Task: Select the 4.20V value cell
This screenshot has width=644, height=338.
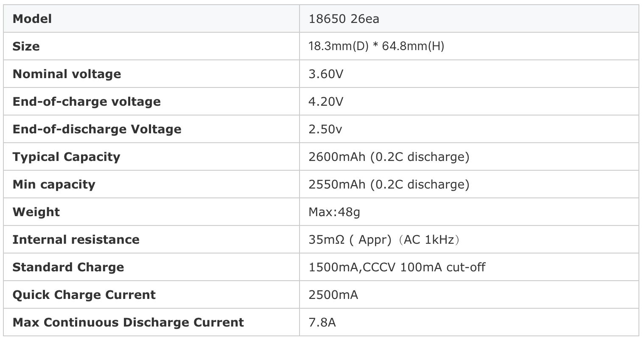Action: [x=469, y=101]
